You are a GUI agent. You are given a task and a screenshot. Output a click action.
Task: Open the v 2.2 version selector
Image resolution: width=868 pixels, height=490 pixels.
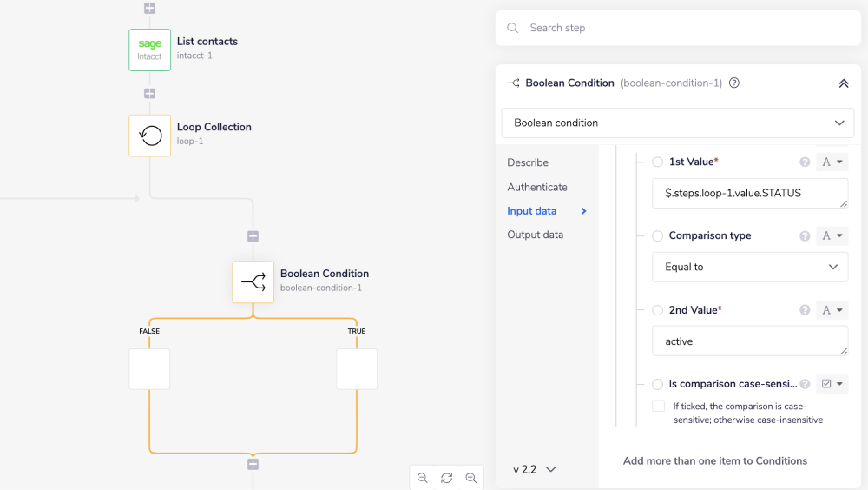[x=534, y=469]
